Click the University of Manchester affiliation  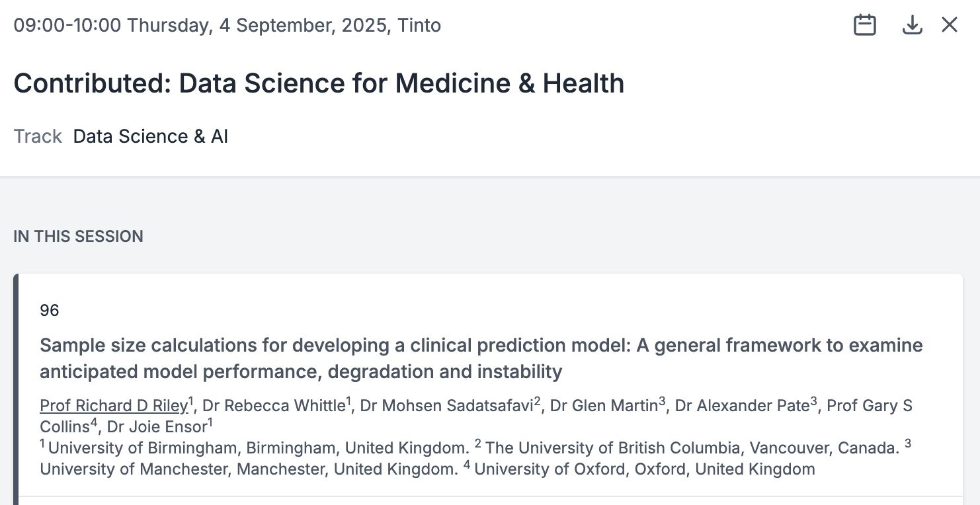pos(249,469)
